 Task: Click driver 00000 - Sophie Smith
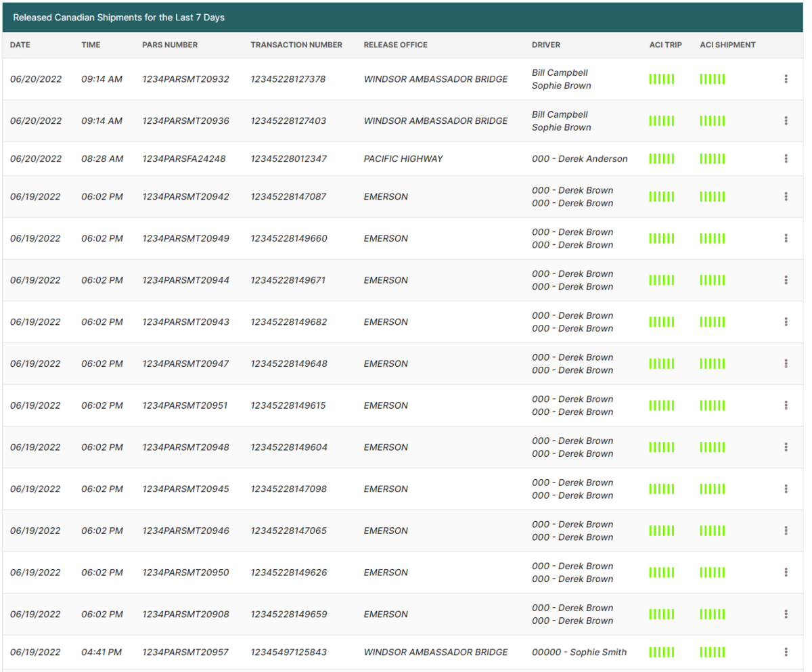tap(579, 652)
